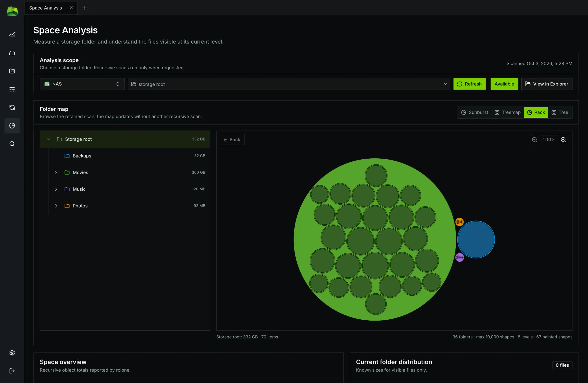Click the 100% zoom level reset

(x=549, y=140)
